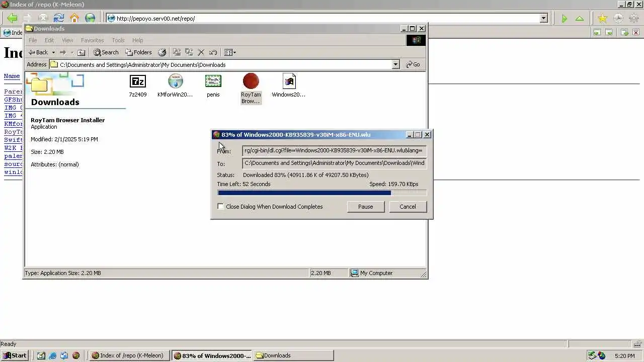Image resolution: width=644 pixels, height=362 pixels.
Task: Click History icon in Downloads toolbar
Action: 162,52
